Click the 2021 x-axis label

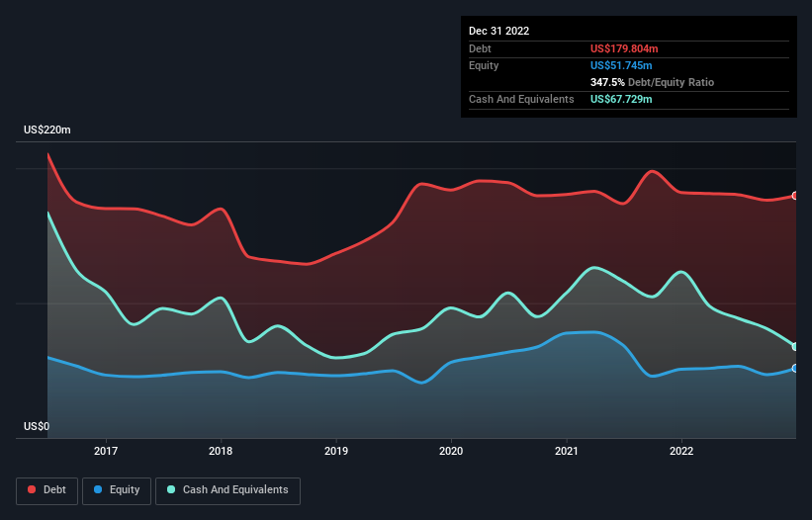(x=567, y=451)
